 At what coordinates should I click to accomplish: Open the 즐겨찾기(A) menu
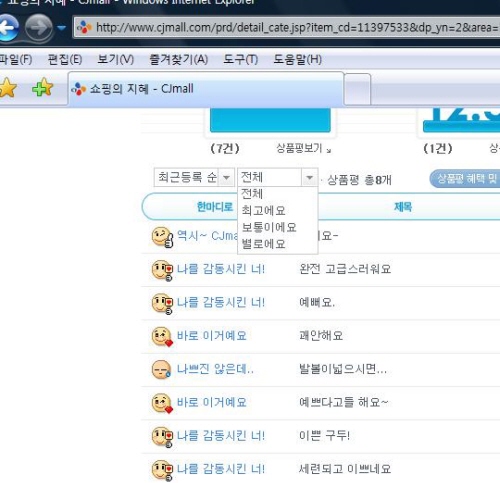(179, 60)
